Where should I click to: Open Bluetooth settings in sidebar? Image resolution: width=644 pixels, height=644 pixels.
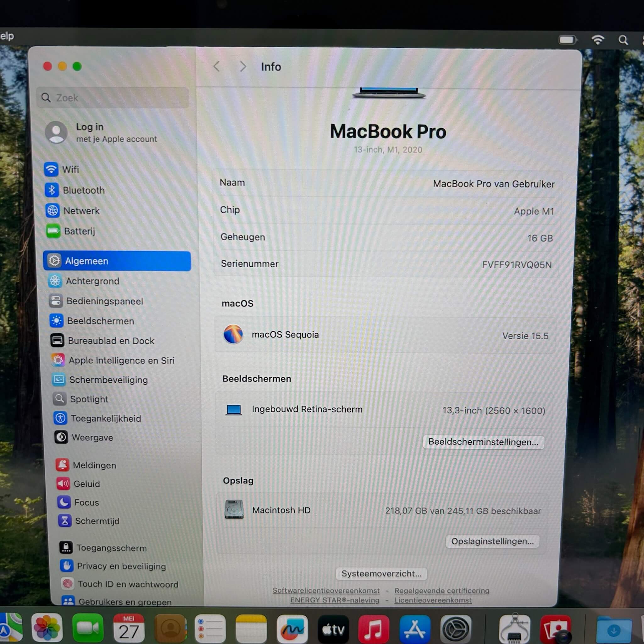click(75, 190)
